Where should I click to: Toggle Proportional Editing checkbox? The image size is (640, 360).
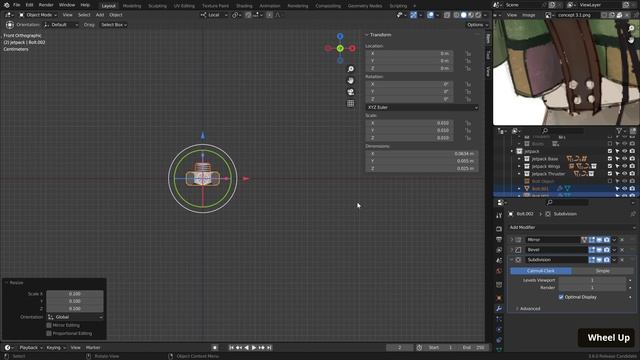coord(49,333)
